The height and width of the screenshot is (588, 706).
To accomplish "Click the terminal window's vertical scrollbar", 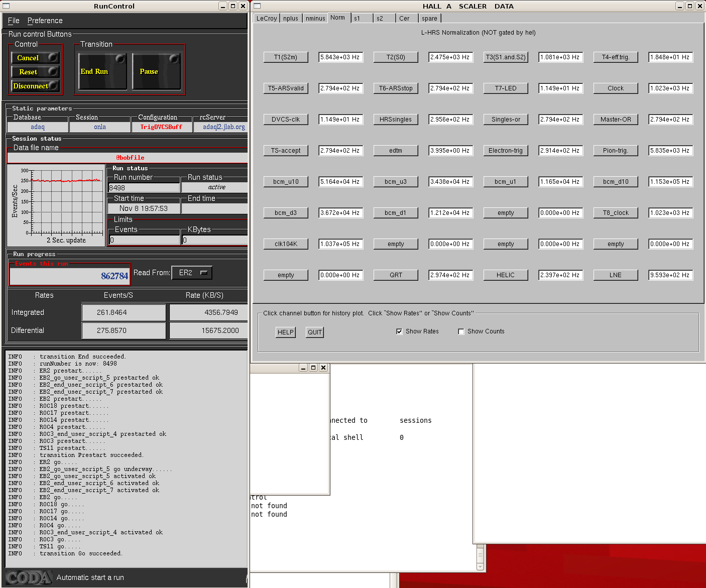I will (x=480, y=557).
